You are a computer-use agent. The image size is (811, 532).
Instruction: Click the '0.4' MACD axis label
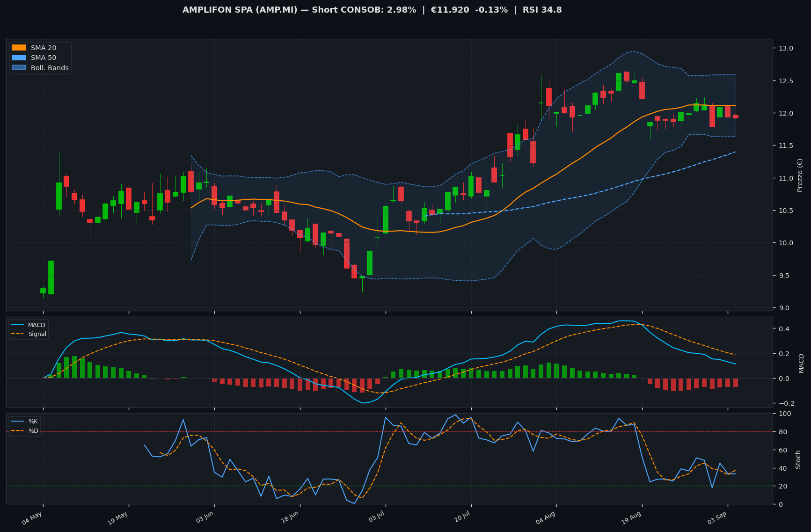click(783, 329)
